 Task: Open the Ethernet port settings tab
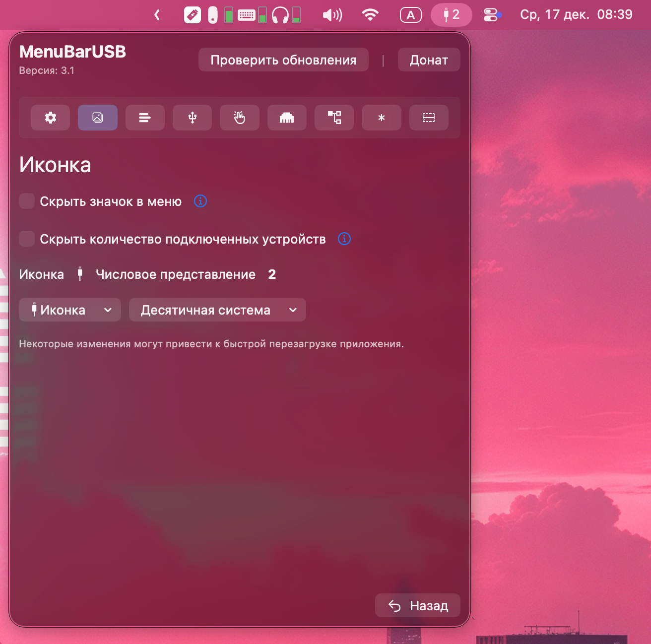pos(287,118)
